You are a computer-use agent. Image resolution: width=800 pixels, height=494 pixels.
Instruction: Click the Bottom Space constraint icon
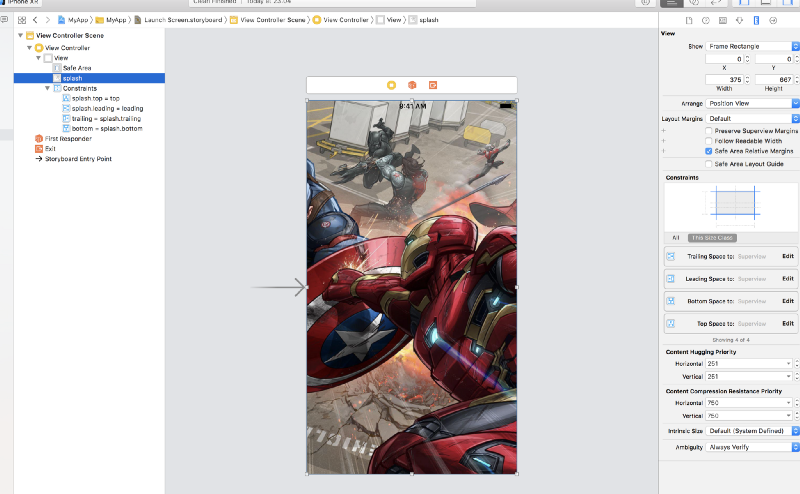click(x=670, y=301)
